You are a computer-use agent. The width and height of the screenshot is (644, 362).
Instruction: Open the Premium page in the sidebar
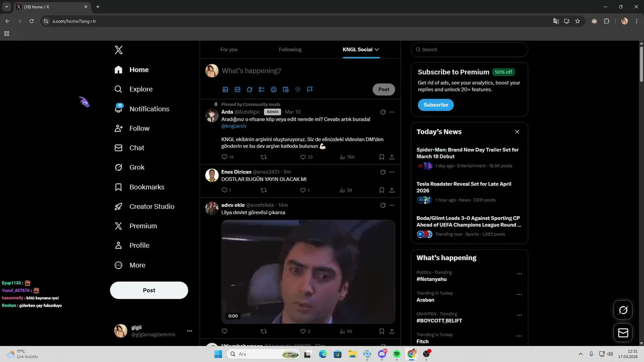point(136,226)
